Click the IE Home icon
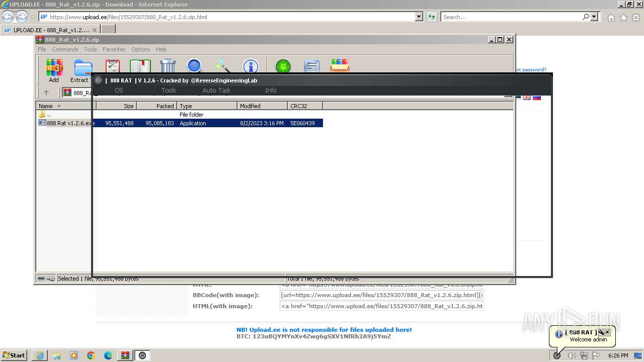 coord(611,18)
